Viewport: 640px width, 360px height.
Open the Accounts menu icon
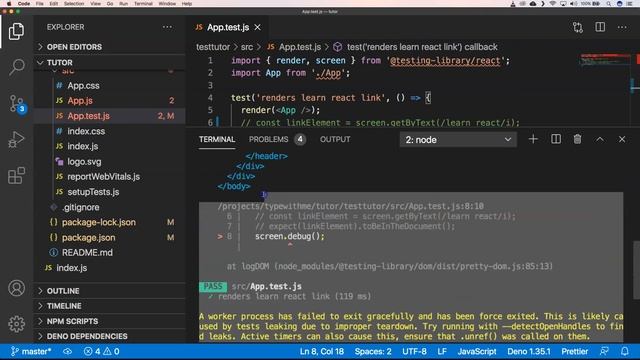[x=16, y=288]
